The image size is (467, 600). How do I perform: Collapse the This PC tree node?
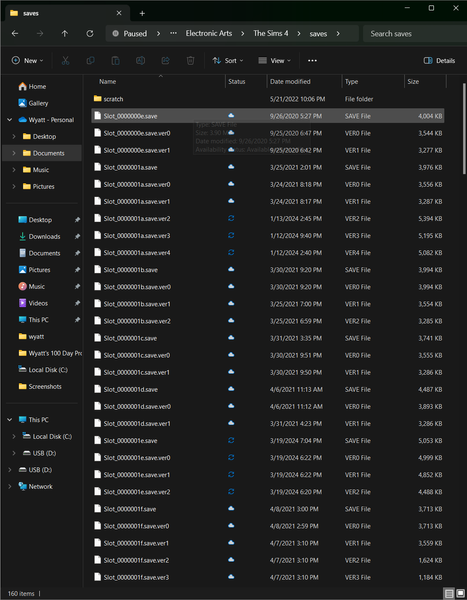tap(10, 420)
